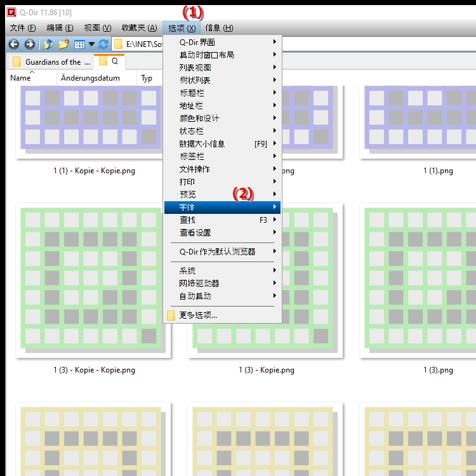476x476 pixels.
Task: Open the 查找 F3 submenu
Action: tap(222, 220)
